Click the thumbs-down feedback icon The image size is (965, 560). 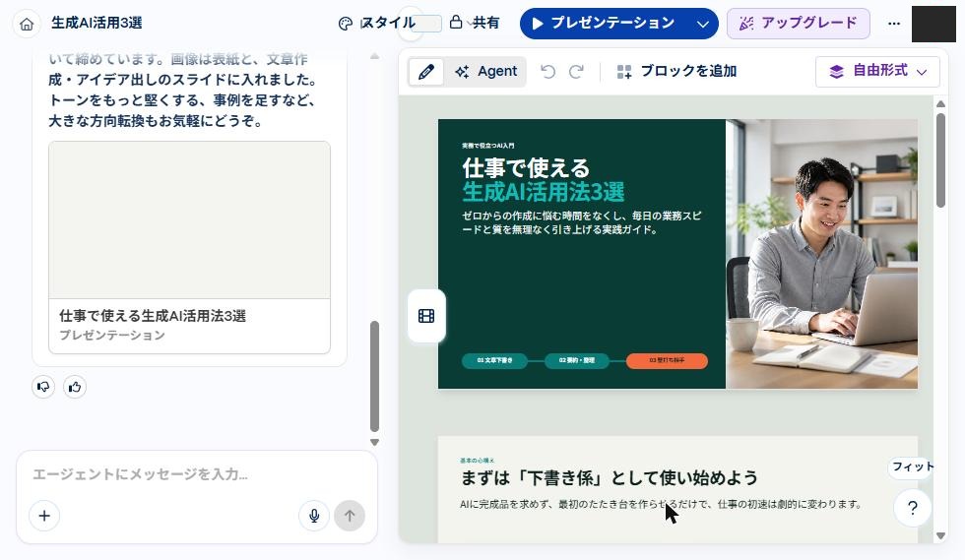click(x=43, y=387)
